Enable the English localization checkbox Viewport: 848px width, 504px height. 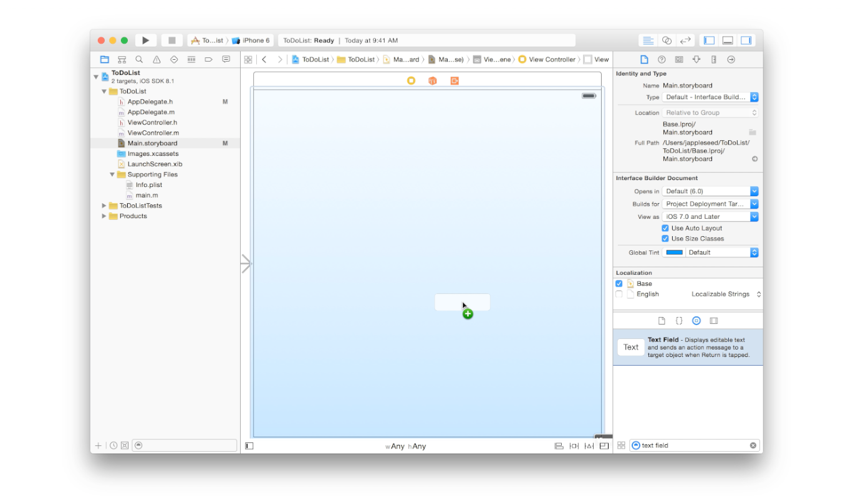pyautogui.click(x=619, y=294)
